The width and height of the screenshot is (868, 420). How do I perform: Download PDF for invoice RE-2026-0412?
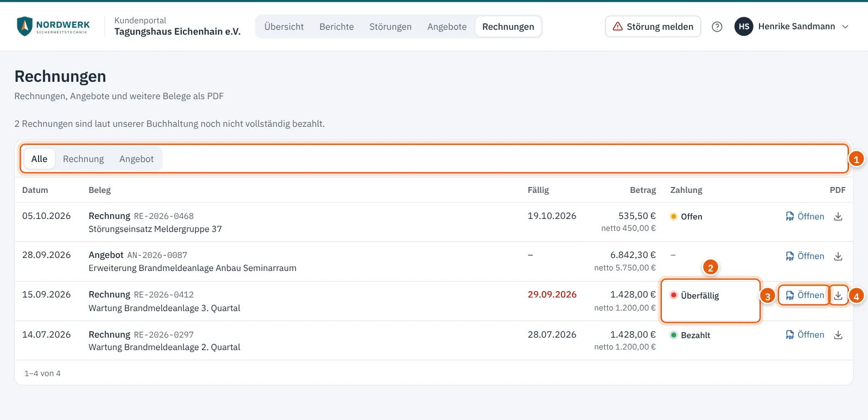coord(838,295)
